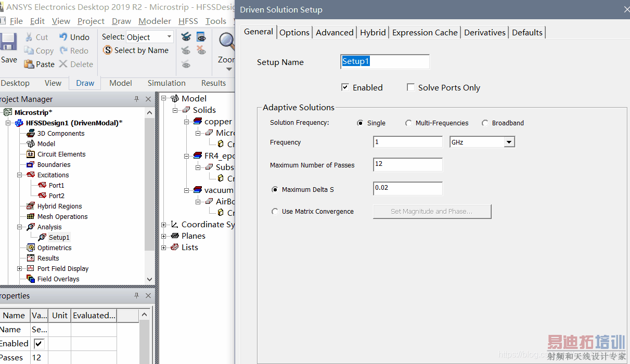Click the Save icon in toolbar
The image size is (630, 364).
[x=8, y=42]
